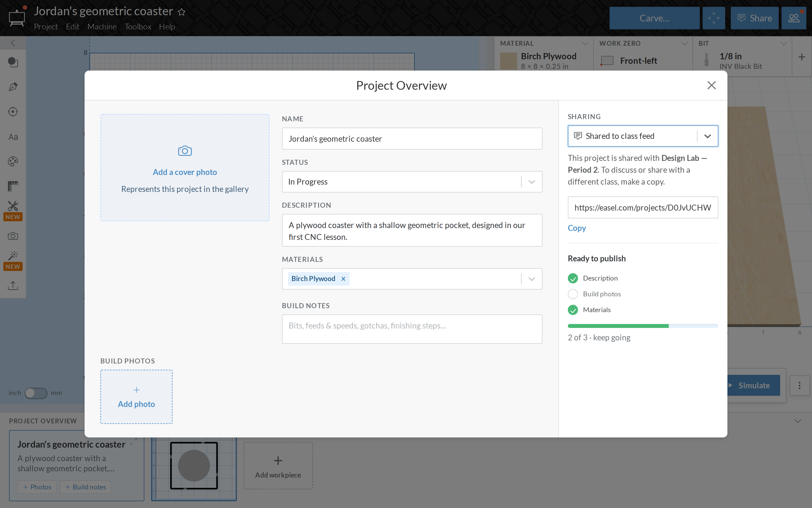Expand the Bit panel chevron
The image size is (812, 508).
784,43
